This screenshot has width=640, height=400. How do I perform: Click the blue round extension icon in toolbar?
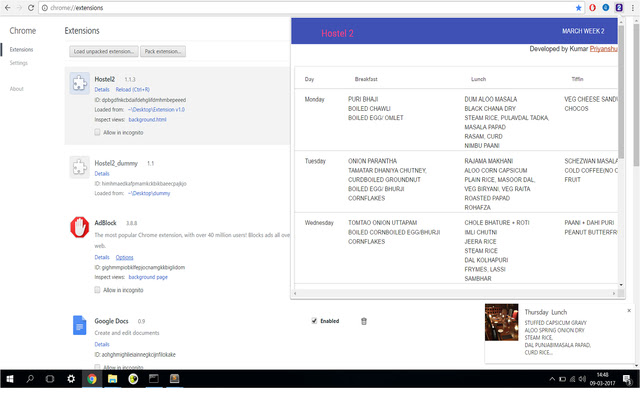point(606,8)
